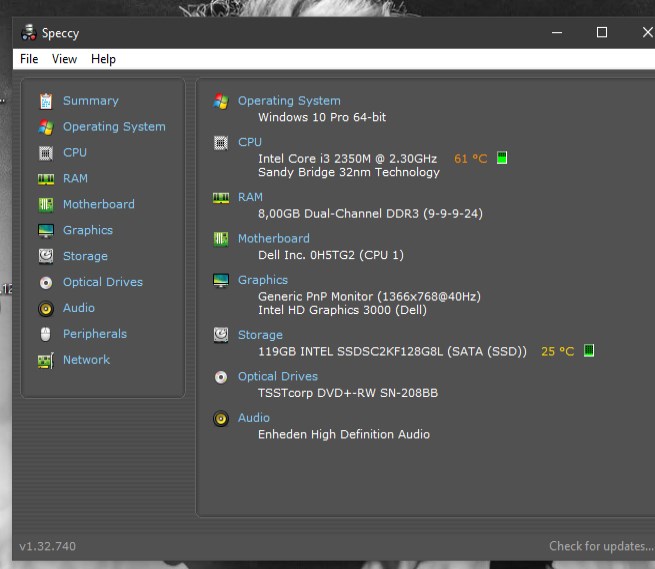Click Enheden High Definition Audio text
The height and width of the screenshot is (569, 655).
pos(344,434)
